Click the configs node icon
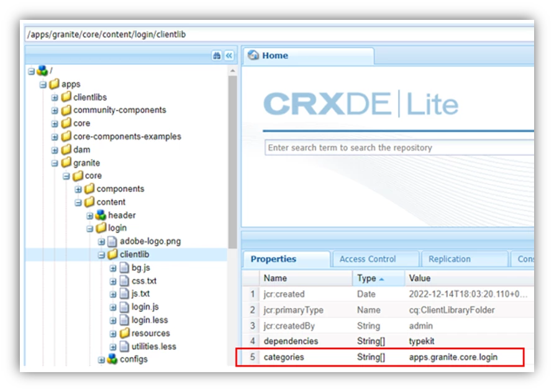 point(112,359)
